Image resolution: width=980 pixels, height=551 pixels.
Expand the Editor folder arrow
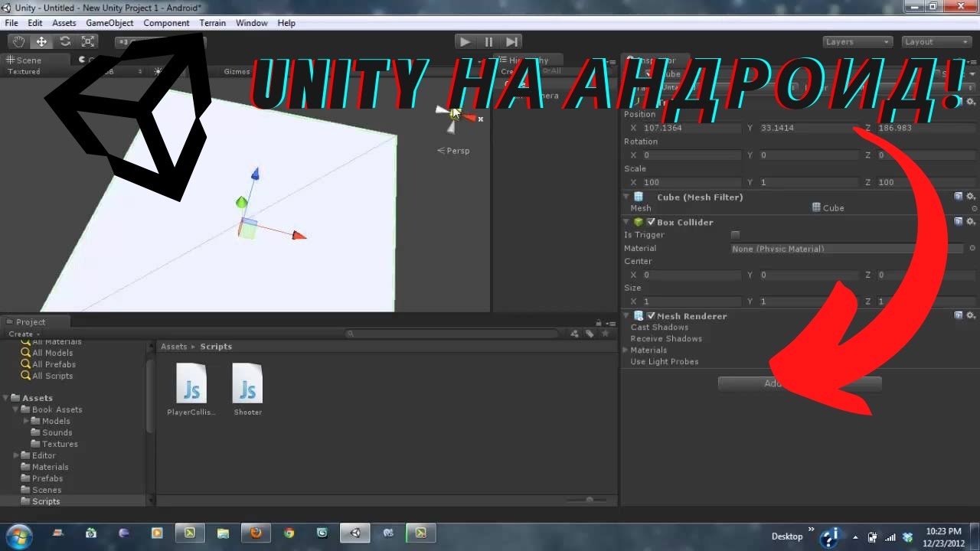coord(15,455)
